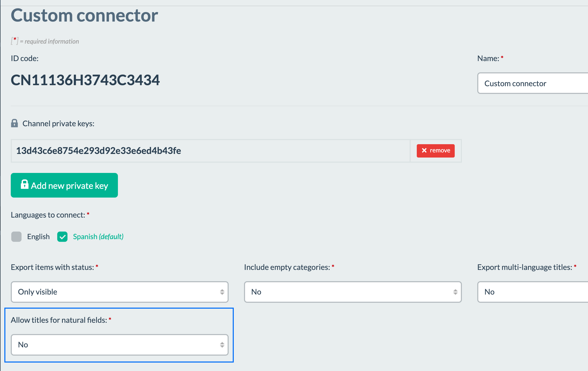Screen dimensions: 588x371
Task: Click the Channel private keys label
Action: tap(58, 123)
